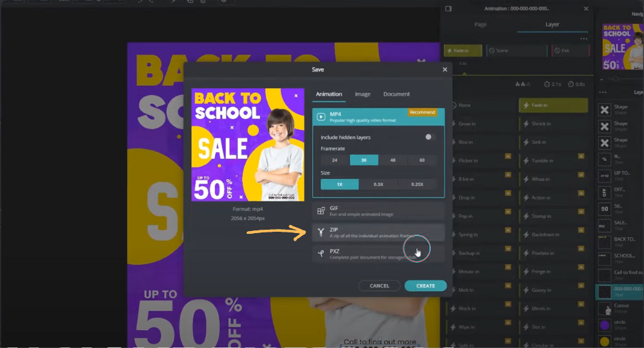Choose the Grow in animation
Viewport: 644px width, 348px height.
tap(480, 124)
